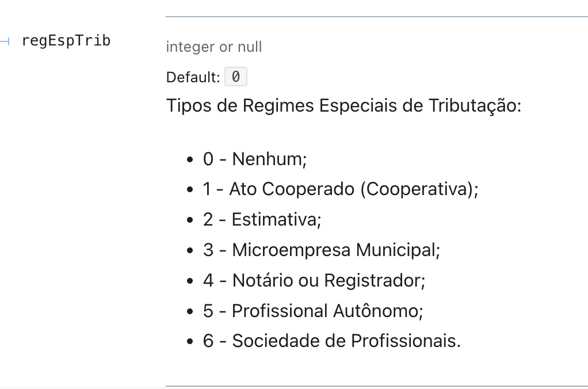This screenshot has width=588, height=389.
Task: Click the "5 - Profissional Autônomo" list item
Action: tap(313, 311)
